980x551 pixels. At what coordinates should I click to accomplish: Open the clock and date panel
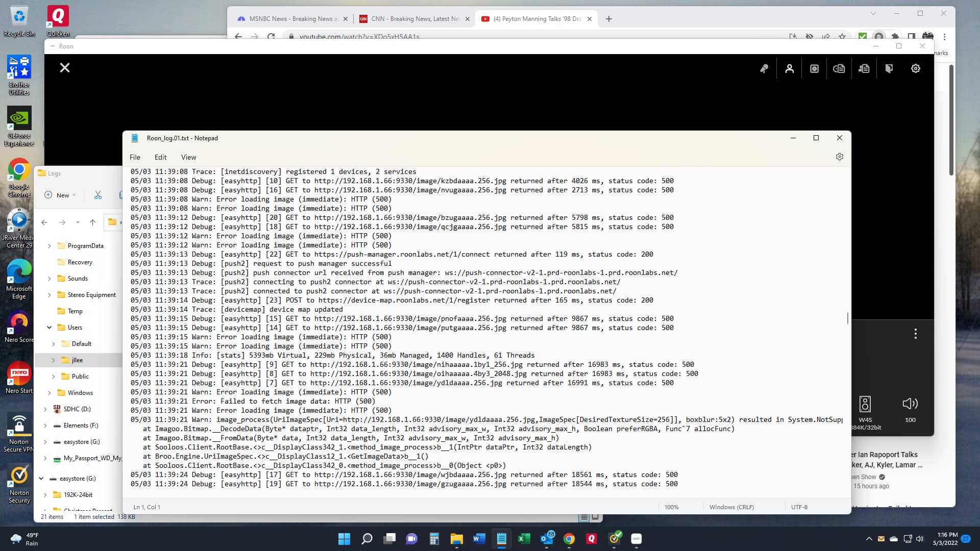945,539
